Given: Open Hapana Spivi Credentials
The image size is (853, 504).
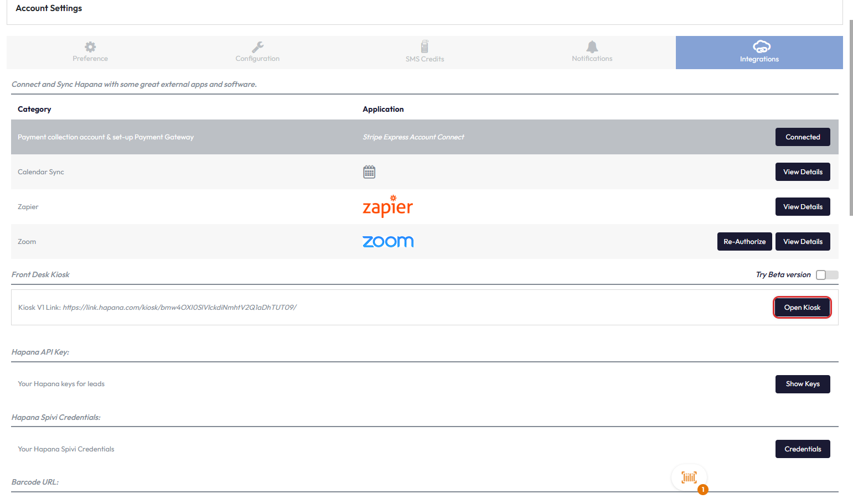Looking at the screenshot, I should tap(803, 449).
